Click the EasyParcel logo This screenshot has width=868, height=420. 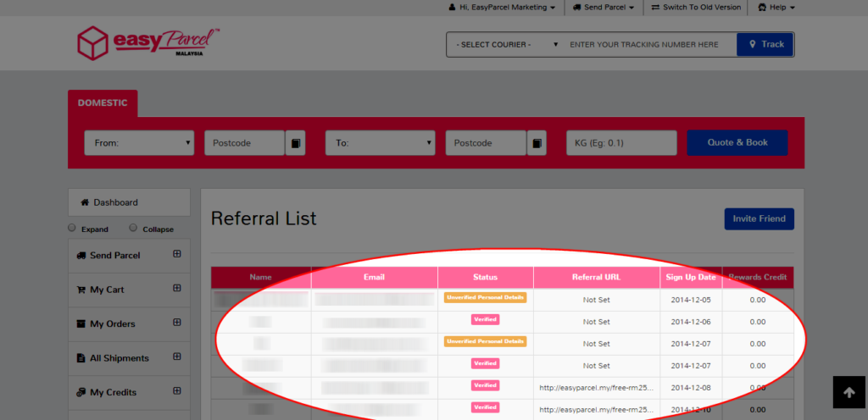point(148,43)
